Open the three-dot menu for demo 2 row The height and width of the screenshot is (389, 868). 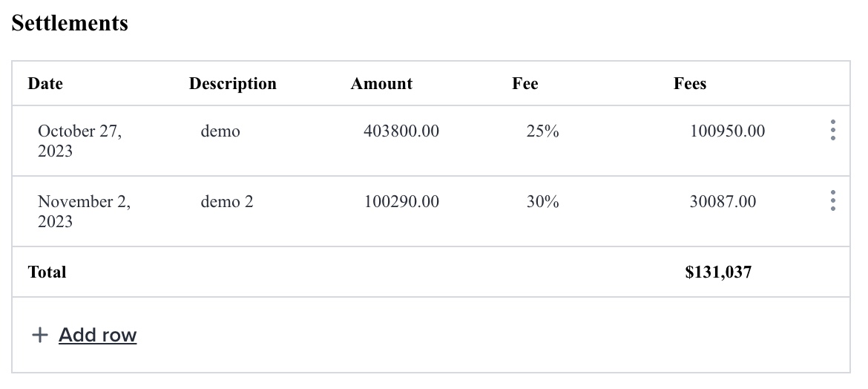pos(832,200)
